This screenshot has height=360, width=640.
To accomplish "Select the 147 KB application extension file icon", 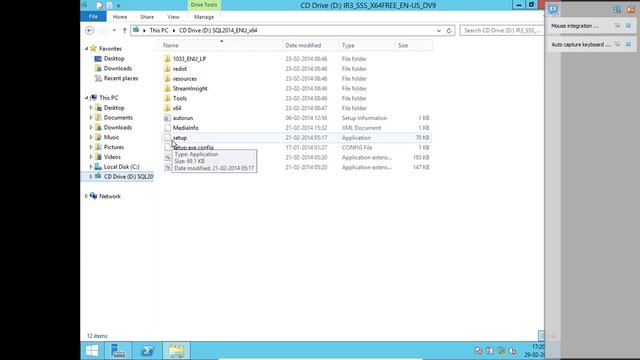I will (x=167, y=167).
